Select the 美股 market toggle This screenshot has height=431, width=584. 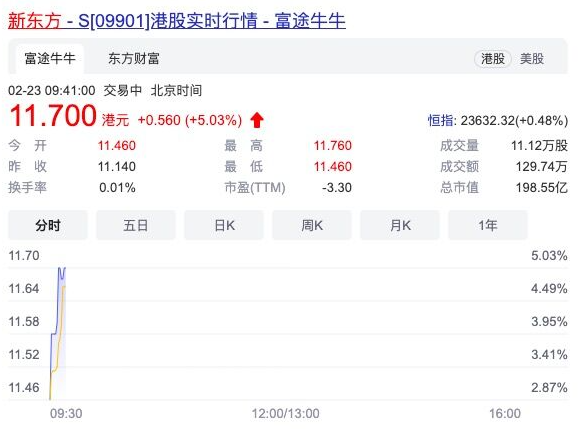pyautogui.click(x=532, y=58)
